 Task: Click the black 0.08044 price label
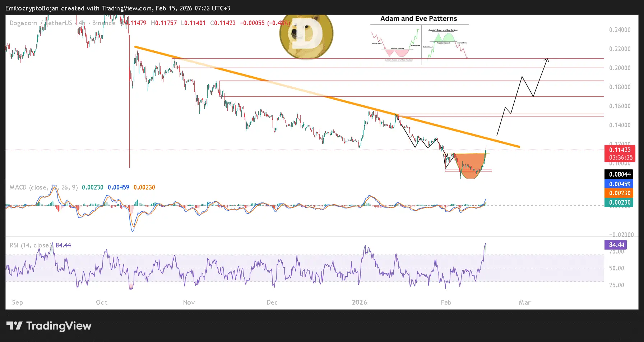point(620,174)
